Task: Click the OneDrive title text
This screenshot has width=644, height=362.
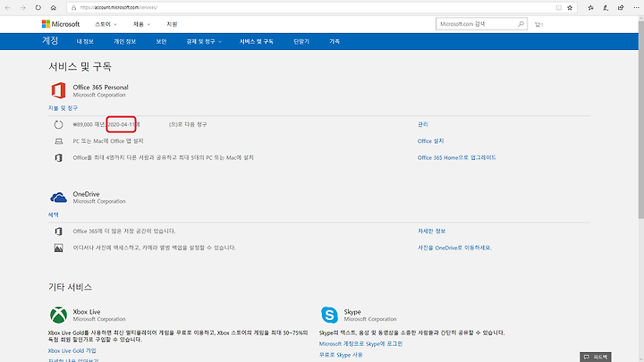Action: pos(86,194)
